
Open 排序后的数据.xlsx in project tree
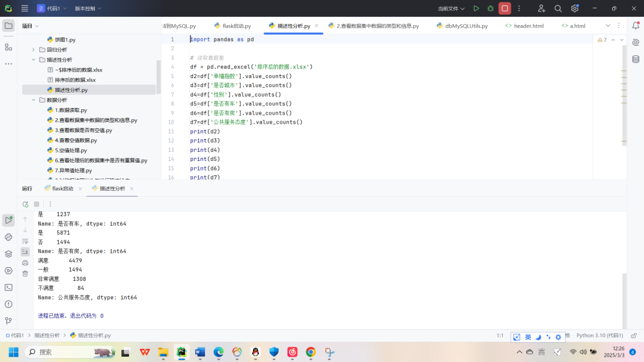click(75, 80)
